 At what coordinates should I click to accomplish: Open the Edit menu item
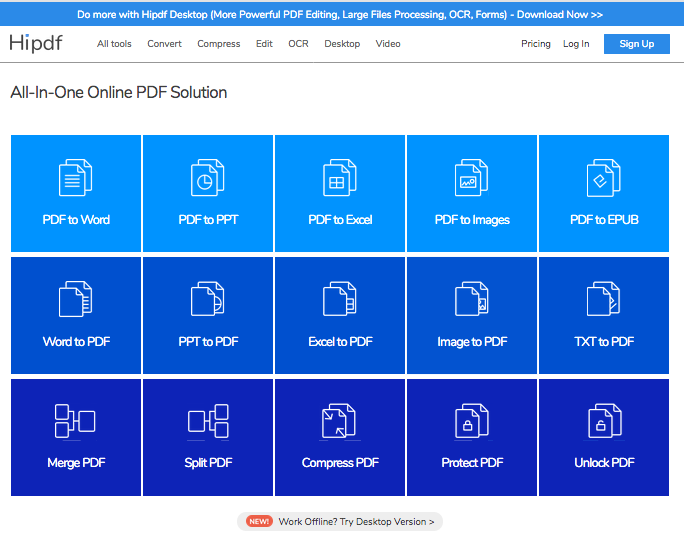[x=264, y=44]
